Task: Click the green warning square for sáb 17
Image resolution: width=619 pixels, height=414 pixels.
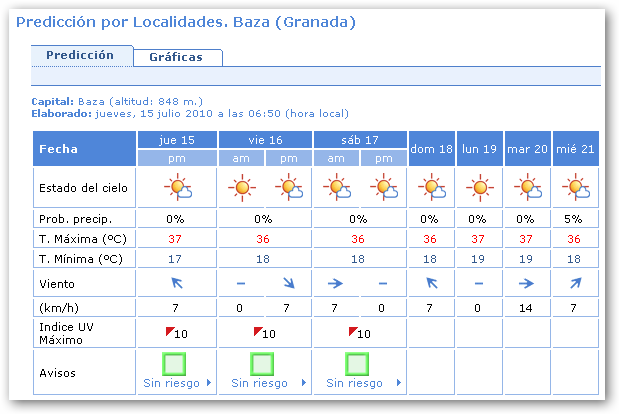Action: pyautogui.click(x=359, y=364)
